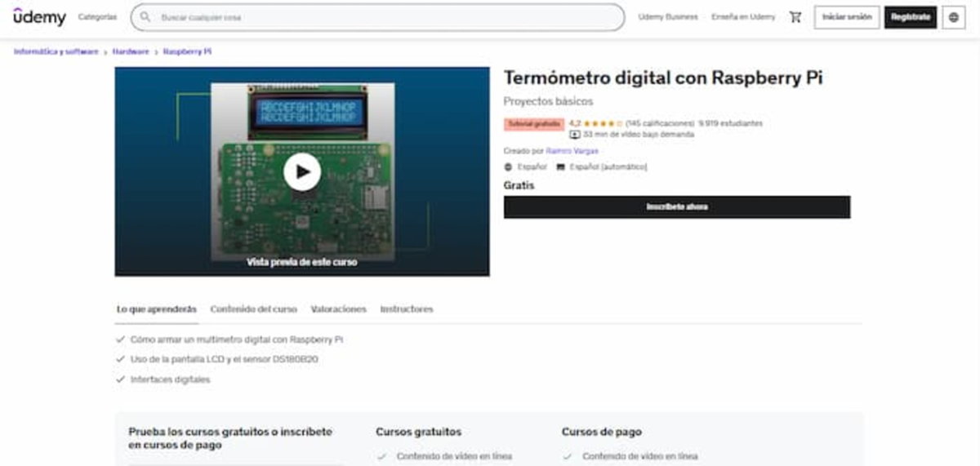Click the subtitles icon beside Español [automático]
The height and width of the screenshot is (466, 980).
pyautogui.click(x=560, y=166)
